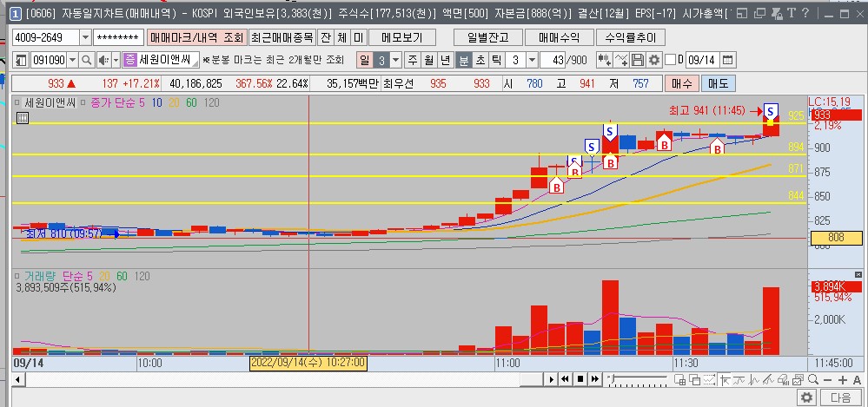Click the red 매수 buy button
The width and height of the screenshot is (868, 407).
pos(681,83)
